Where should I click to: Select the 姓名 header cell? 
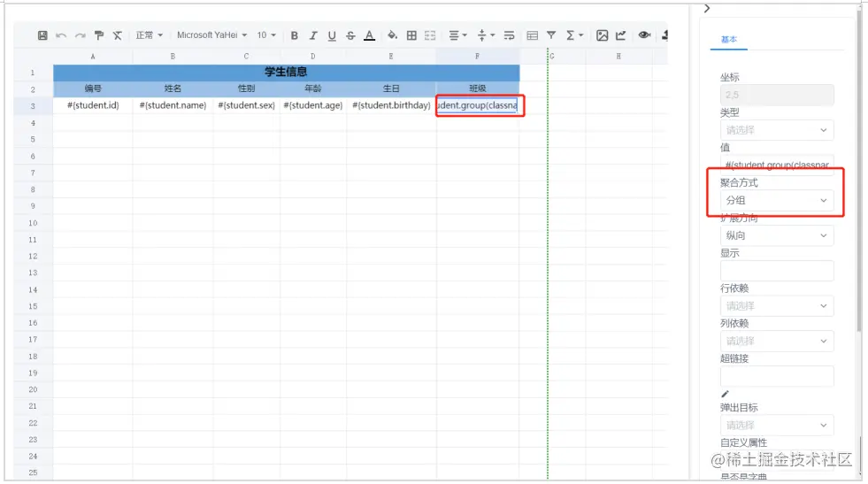point(173,88)
